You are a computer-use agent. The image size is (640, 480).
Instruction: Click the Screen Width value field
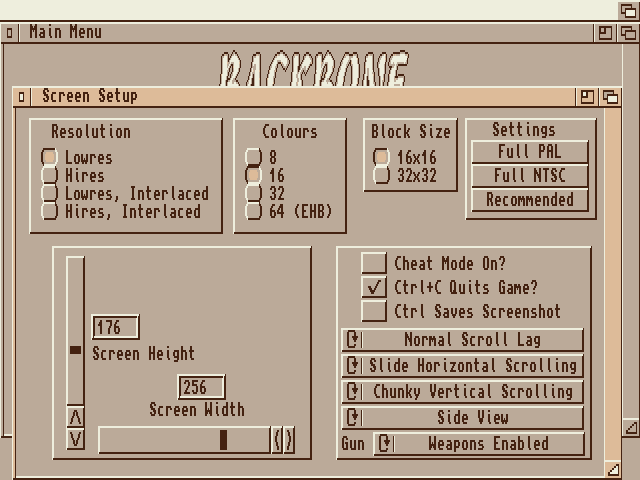click(x=202, y=387)
